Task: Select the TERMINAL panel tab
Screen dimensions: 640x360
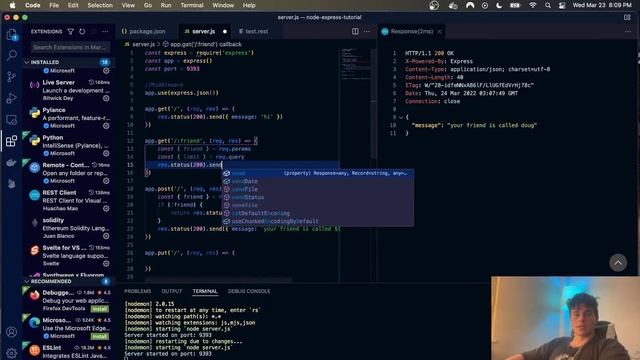Action: (205, 291)
